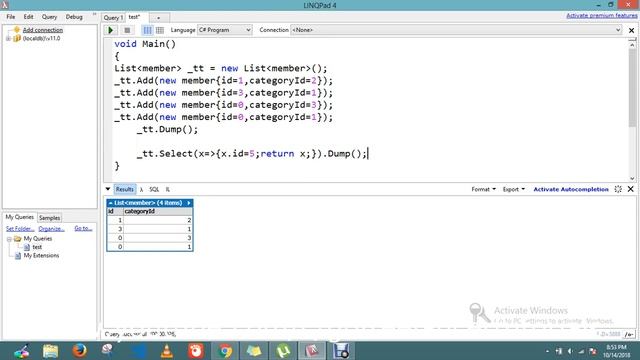
Task: Click the categoryId column header
Action: tap(158, 211)
